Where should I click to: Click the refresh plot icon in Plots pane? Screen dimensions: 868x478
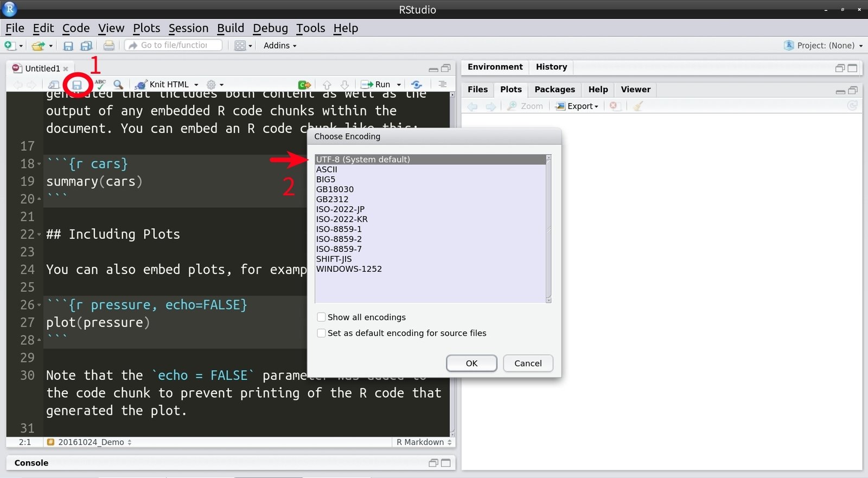coord(852,106)
